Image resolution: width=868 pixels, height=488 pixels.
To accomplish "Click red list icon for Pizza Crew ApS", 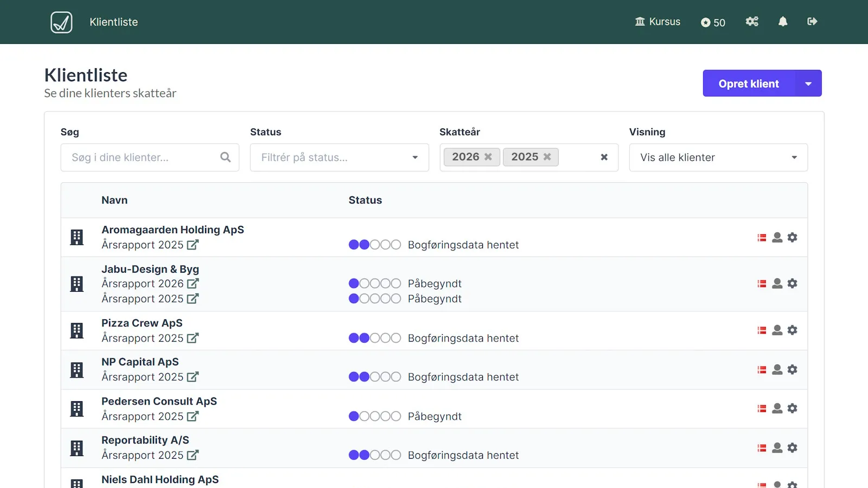I will pos(762,330).
